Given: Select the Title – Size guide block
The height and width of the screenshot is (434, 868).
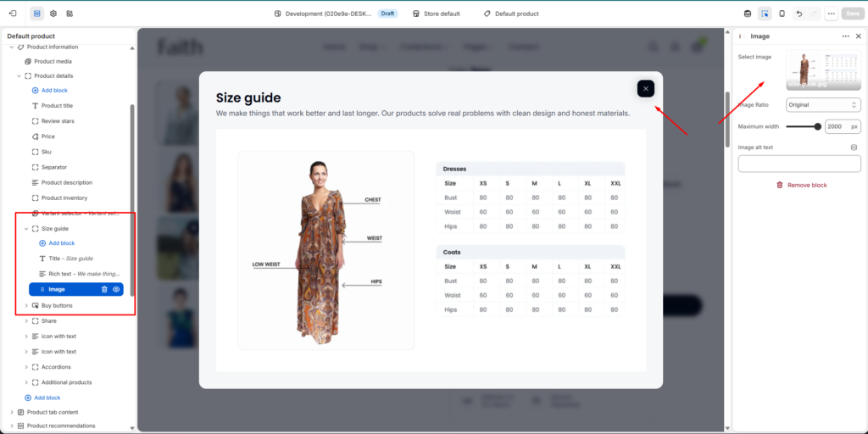Looking at the screenshot, I should (70, 259).
